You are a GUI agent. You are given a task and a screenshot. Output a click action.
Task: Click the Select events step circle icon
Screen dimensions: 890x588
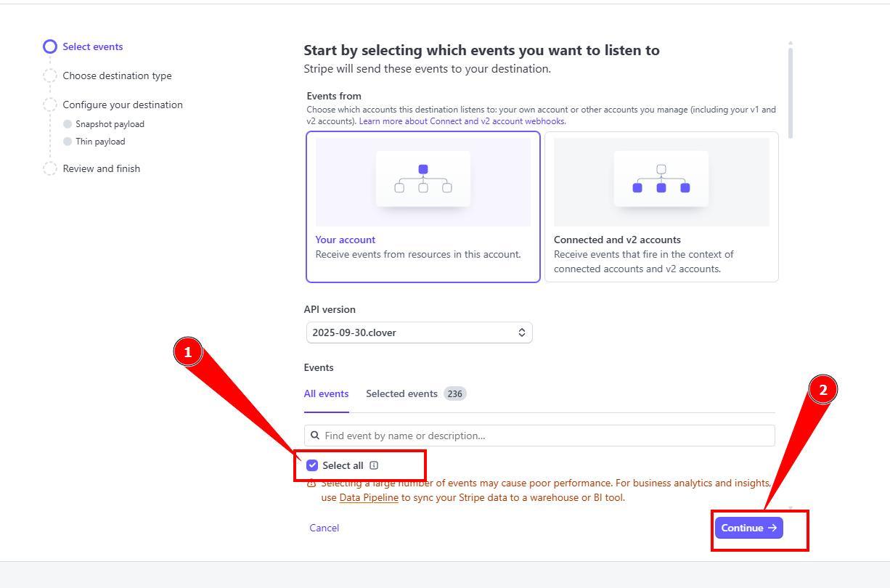(x=49, y=47)
